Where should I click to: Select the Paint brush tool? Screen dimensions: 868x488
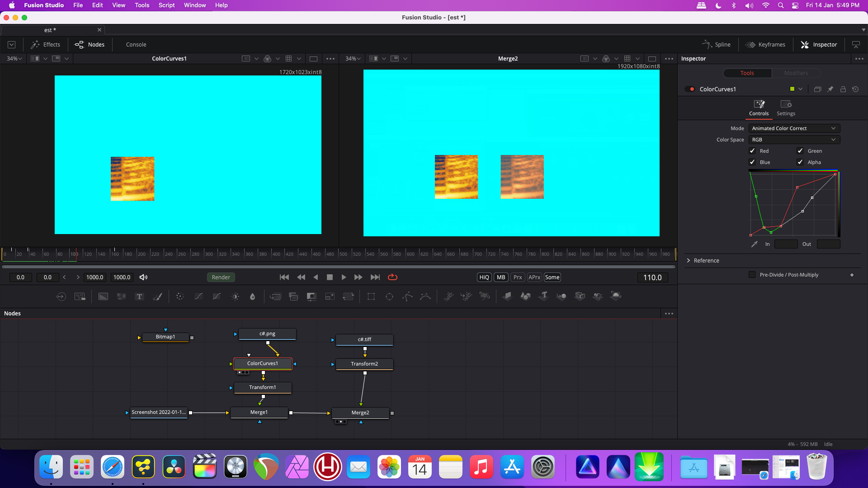point(157,296)
